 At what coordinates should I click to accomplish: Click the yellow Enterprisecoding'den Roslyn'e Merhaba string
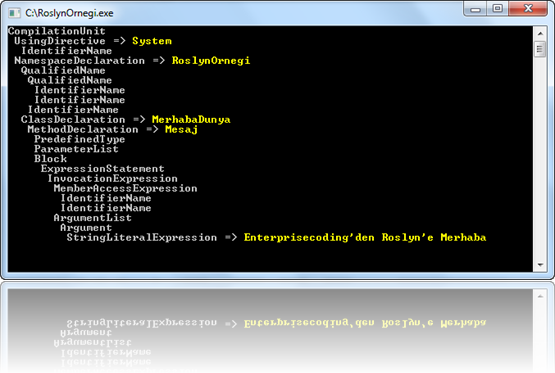coord(365,237)
